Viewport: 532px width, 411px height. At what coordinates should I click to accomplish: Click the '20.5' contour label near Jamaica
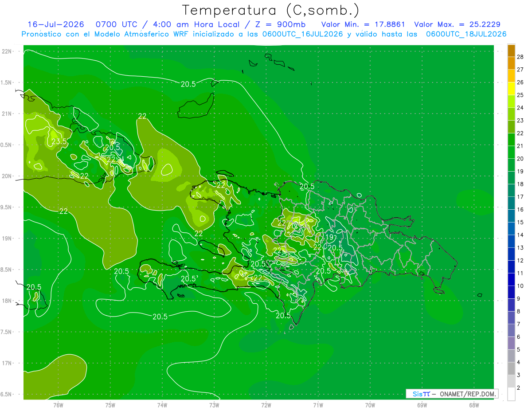point(34,287)
